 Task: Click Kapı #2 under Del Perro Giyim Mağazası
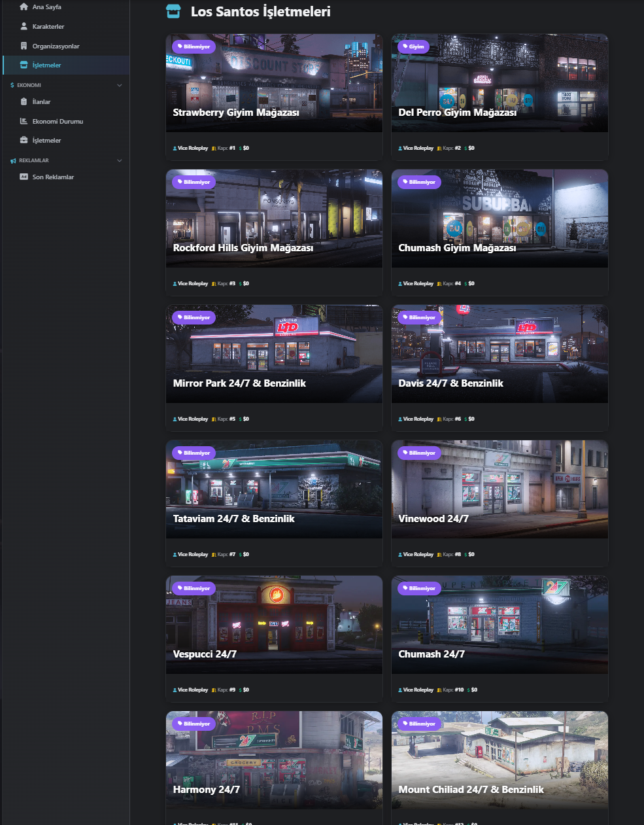click(452, 149)
